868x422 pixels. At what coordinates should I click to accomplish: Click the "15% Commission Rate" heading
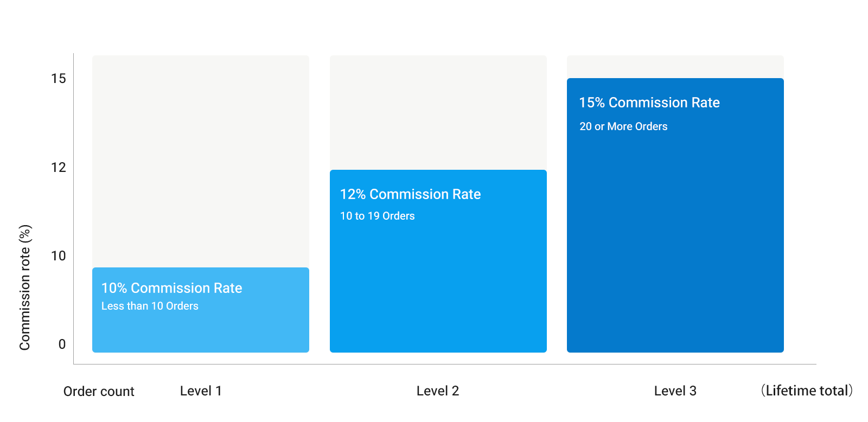(649, 103)
